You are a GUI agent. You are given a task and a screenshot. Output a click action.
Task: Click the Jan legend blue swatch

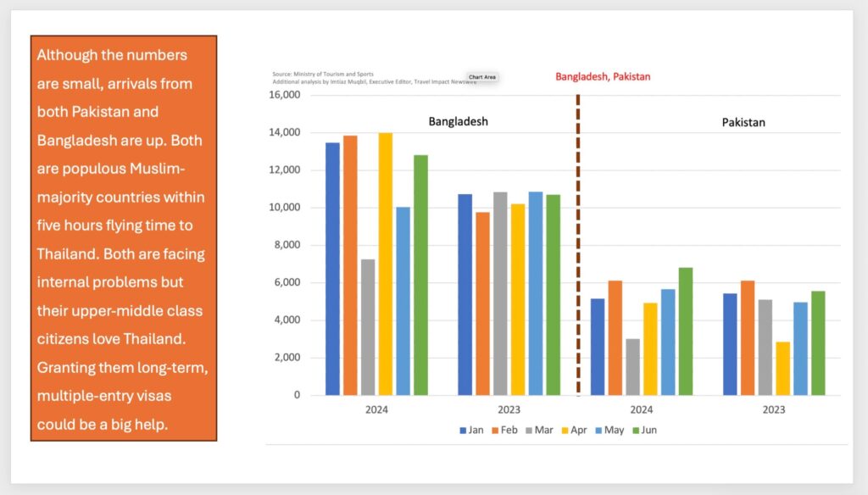pos(463,431)
